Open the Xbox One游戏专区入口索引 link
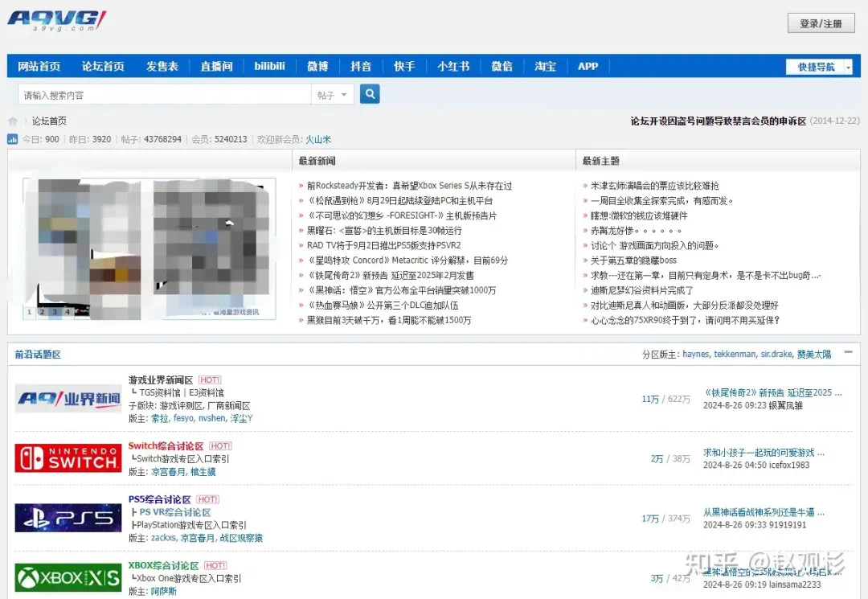Image resolution: width=868 pixels, height=599 pixels. point(189,578)
